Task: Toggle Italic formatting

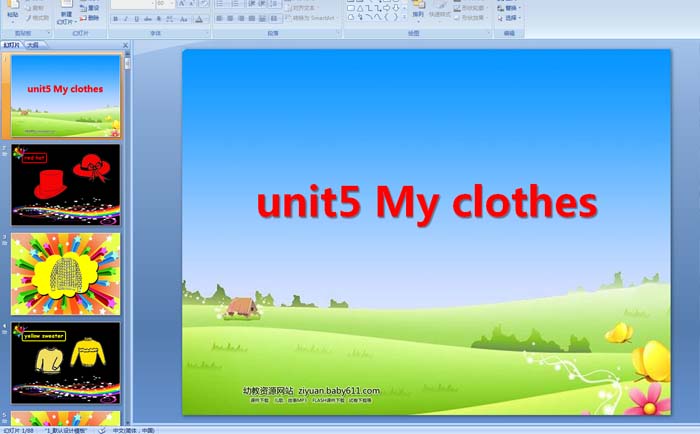Action: click(126, 19)
